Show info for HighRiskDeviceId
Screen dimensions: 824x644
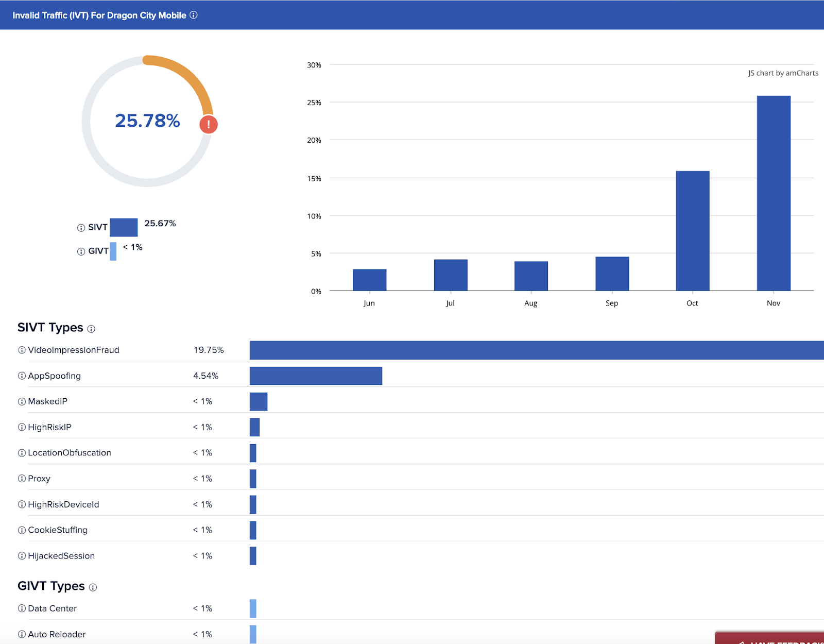coord(22,504)
